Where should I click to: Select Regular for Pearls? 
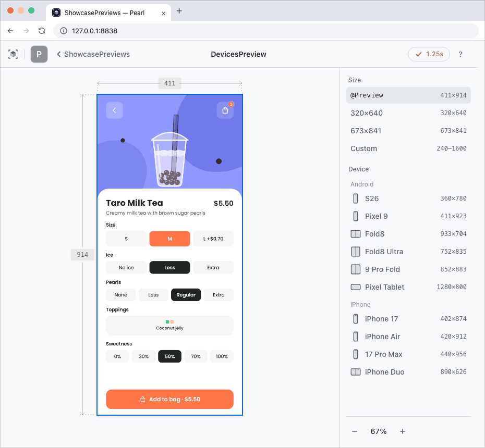[x=186, y=295]
